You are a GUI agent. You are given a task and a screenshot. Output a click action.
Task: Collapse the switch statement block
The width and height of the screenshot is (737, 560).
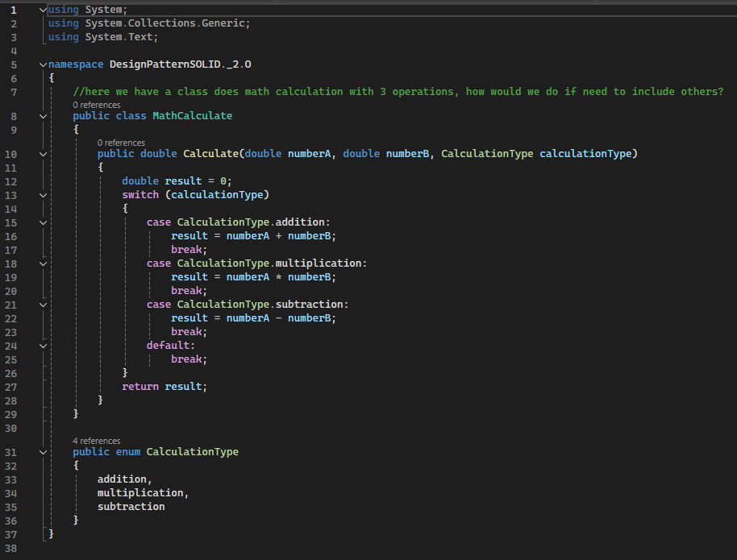pyautogui.click(x=43, y=195)
